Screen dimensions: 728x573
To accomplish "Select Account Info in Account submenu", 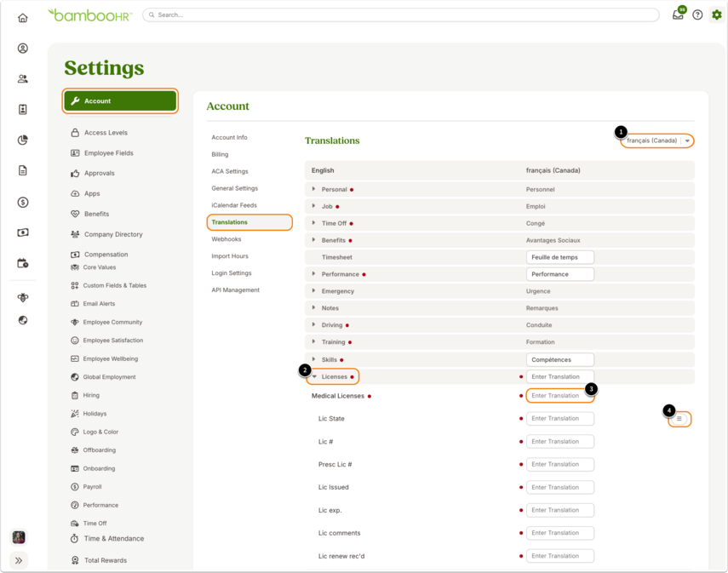I will (229, 137).
